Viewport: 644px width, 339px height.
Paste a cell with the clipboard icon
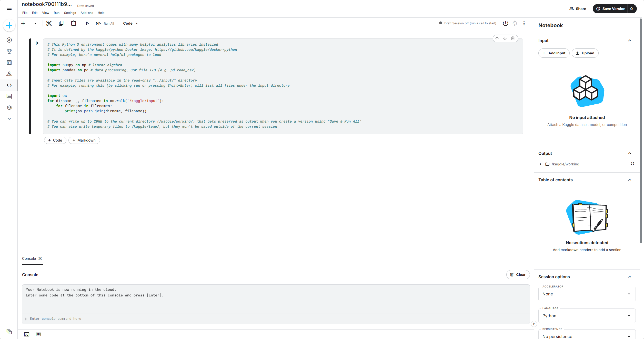74,23
